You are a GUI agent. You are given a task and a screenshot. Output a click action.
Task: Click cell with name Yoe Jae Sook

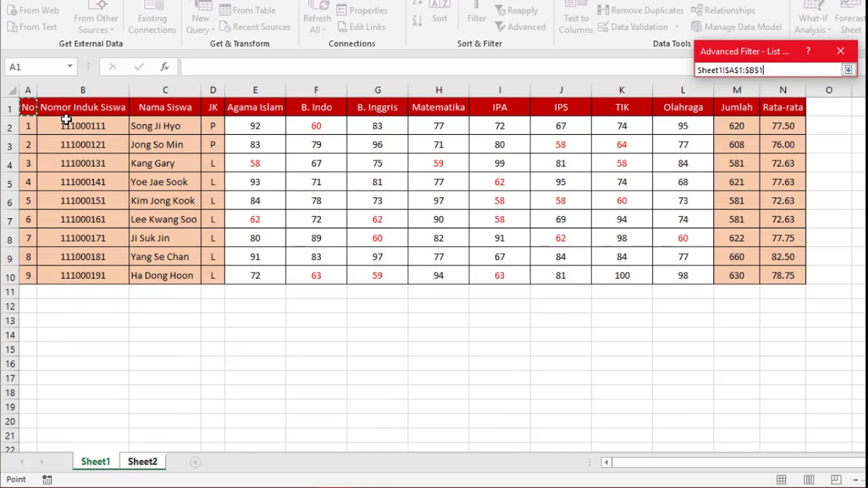pyautogui.click(x=165, y=182)
